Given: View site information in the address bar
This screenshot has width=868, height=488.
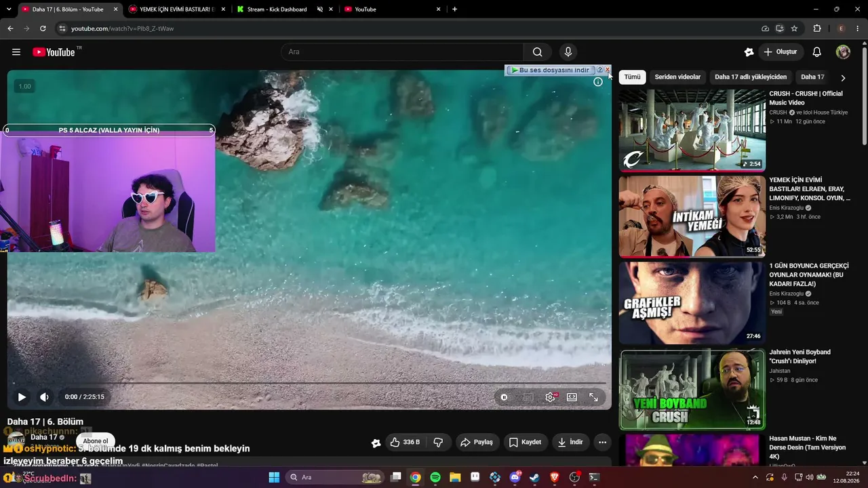Looking at the screenshot, I should point(62,28).
